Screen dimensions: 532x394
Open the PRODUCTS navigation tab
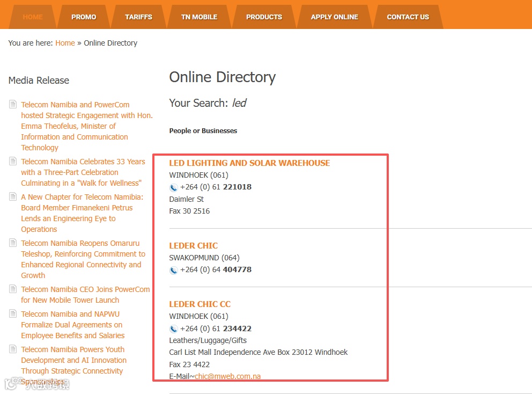pos(264,17)
